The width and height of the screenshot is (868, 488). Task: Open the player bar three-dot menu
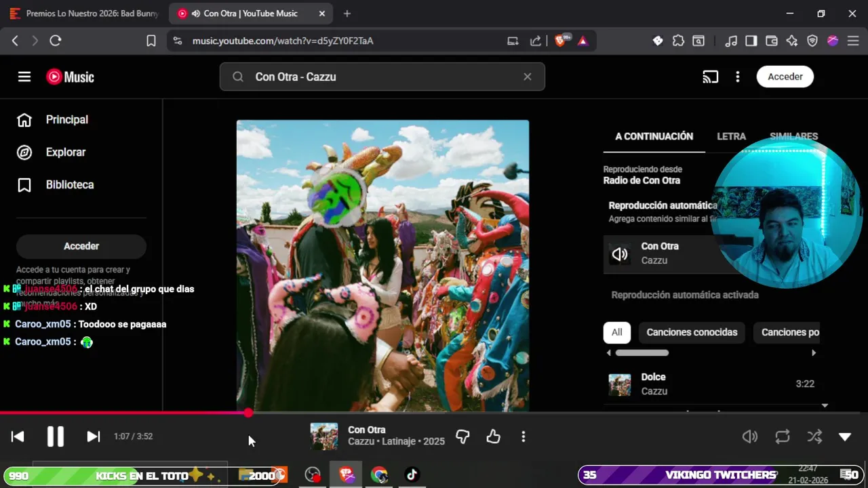tap(523, 436)
